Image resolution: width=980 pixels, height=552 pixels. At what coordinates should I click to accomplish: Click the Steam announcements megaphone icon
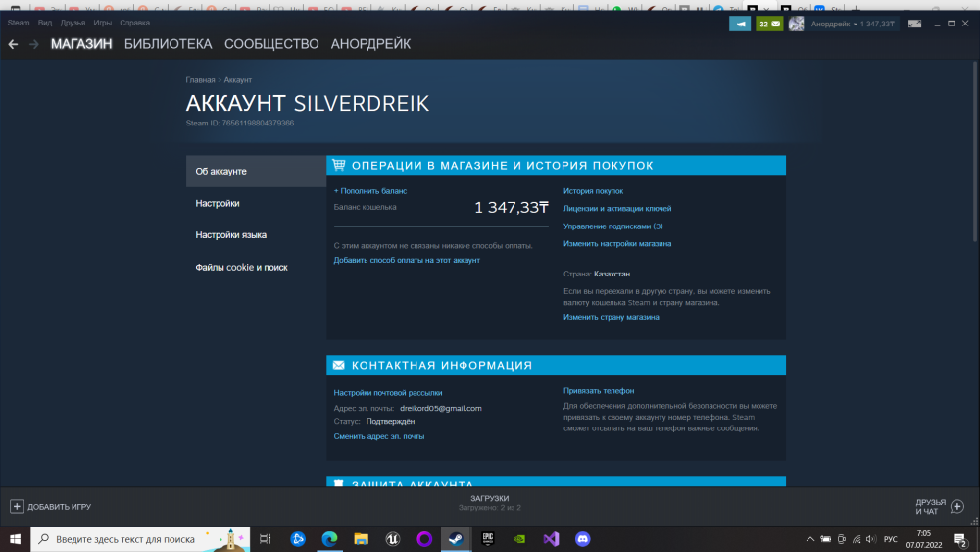(740, 24)
